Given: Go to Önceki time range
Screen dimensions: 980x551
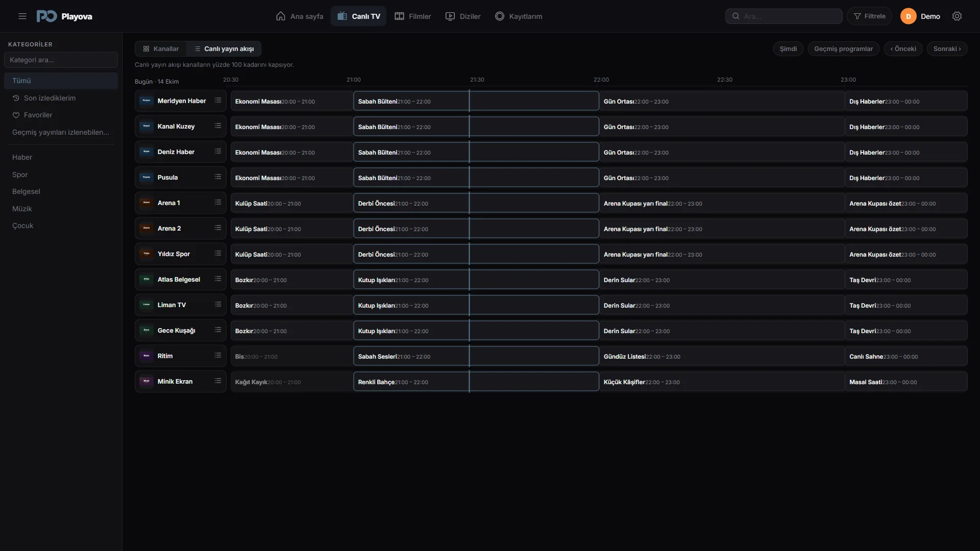Looking at the screenshot, I should 903,49.
